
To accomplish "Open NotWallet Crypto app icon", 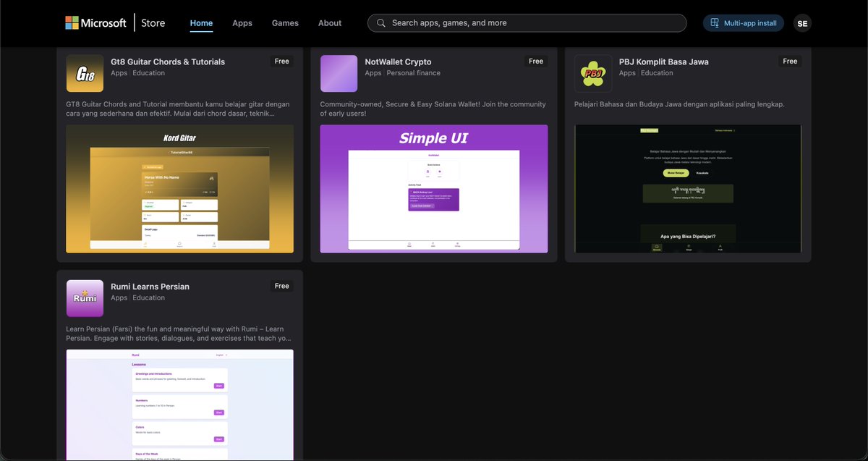I will tap(339, 74).
